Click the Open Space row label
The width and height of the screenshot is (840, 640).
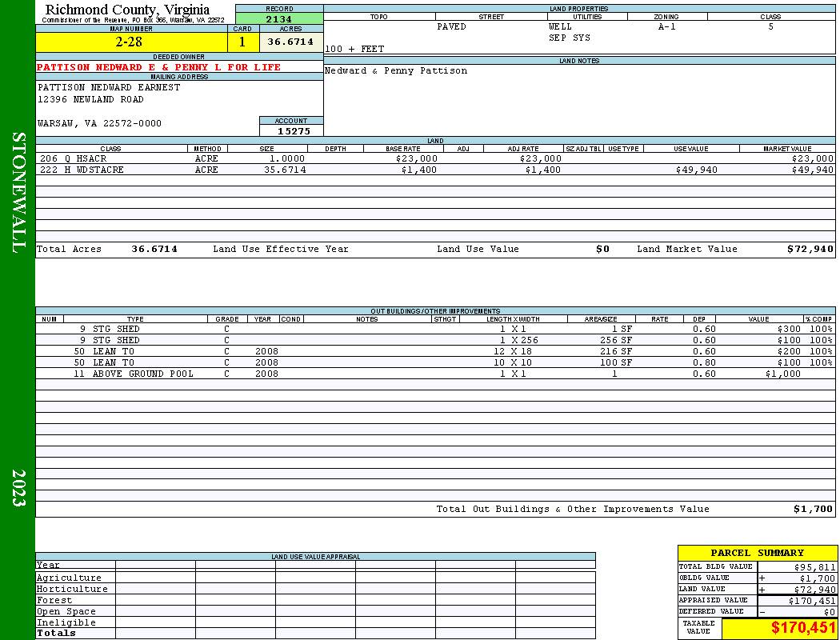[x=66, y=612]
